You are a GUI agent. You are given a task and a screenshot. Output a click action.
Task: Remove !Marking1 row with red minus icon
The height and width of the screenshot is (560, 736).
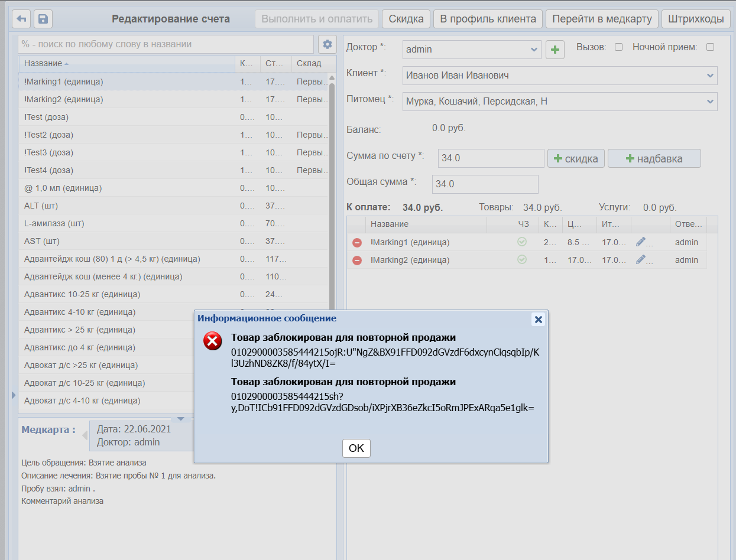coord(357,242)
